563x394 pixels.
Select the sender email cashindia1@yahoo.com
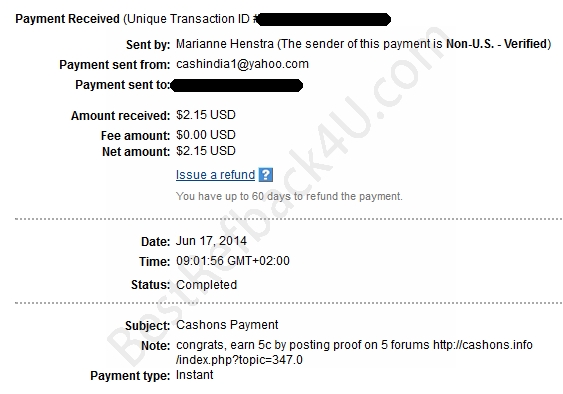pyautogui.click(x=242, y=64)
